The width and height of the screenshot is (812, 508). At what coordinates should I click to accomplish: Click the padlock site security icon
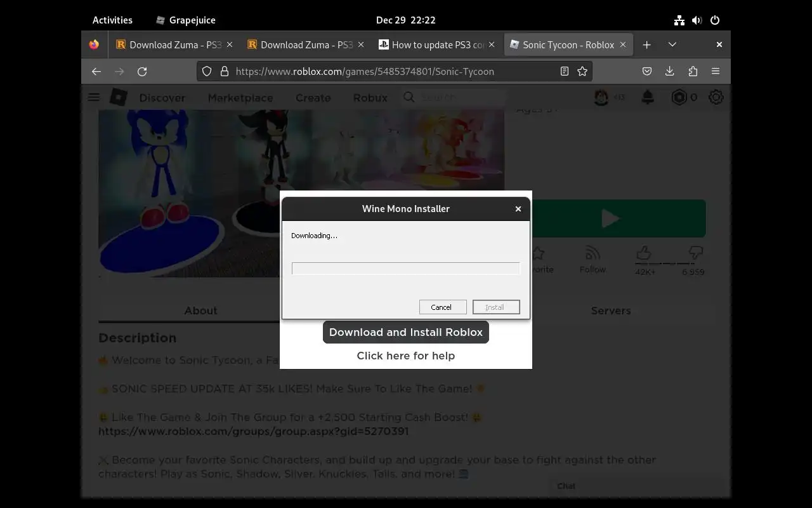tap(224, 72)
